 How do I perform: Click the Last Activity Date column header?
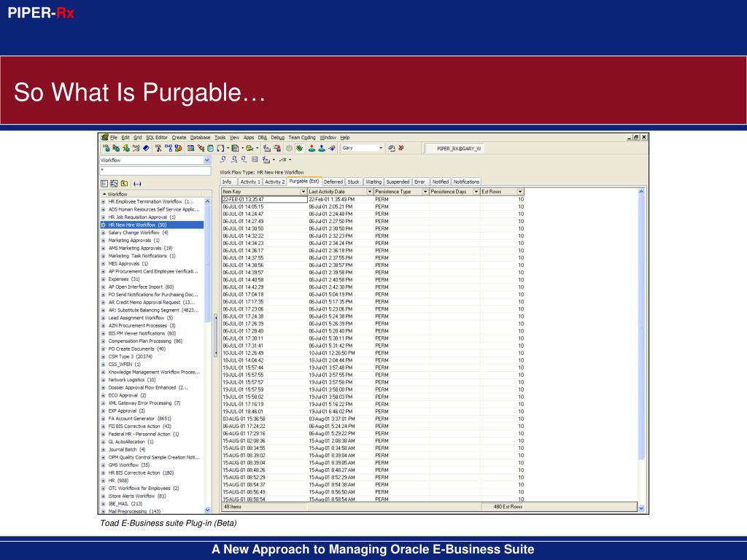(340, 192)
